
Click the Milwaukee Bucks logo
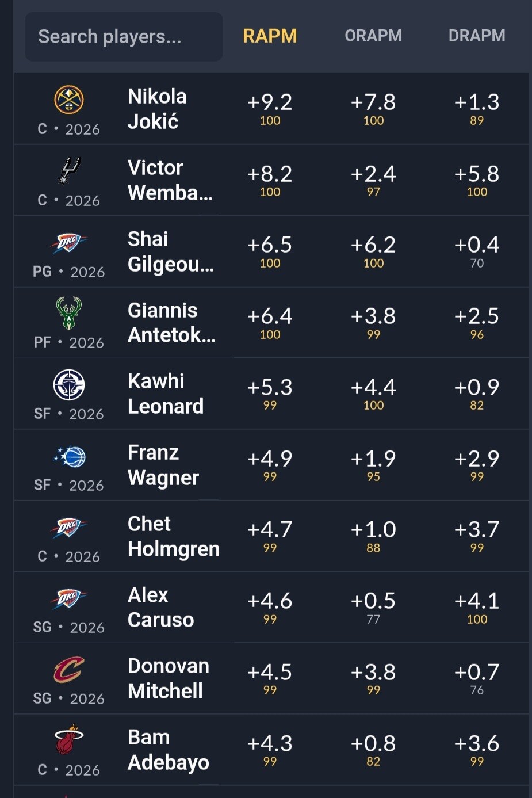click(69, 313)
